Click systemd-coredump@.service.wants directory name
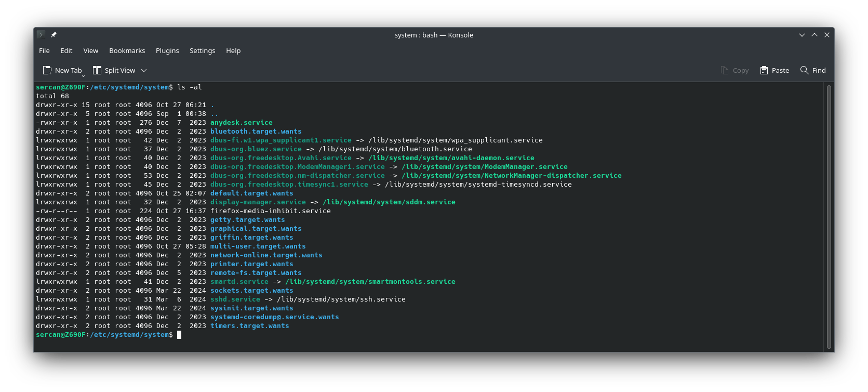The height and width of the screenshot is (392, 868). [275, 317]
